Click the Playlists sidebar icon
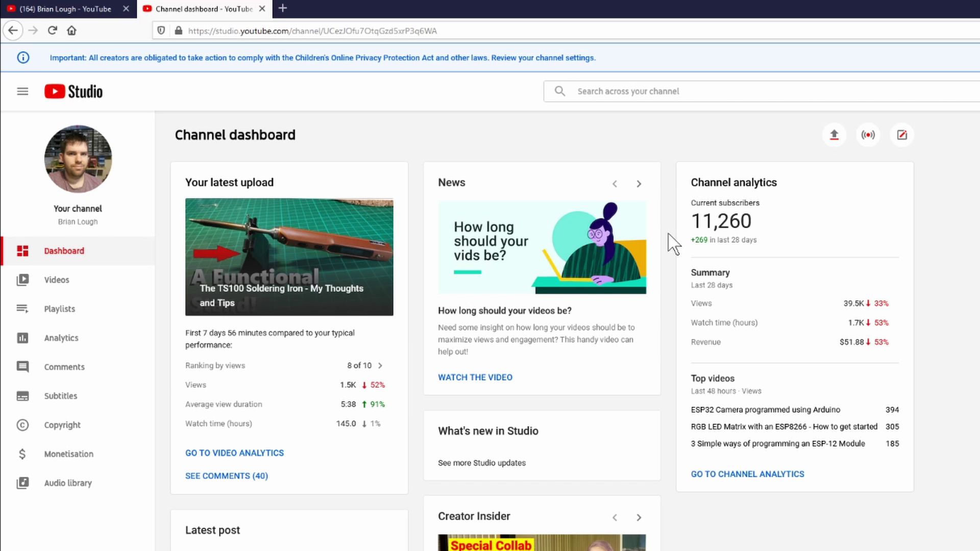980x551 pixels. [x=22, y=309]
